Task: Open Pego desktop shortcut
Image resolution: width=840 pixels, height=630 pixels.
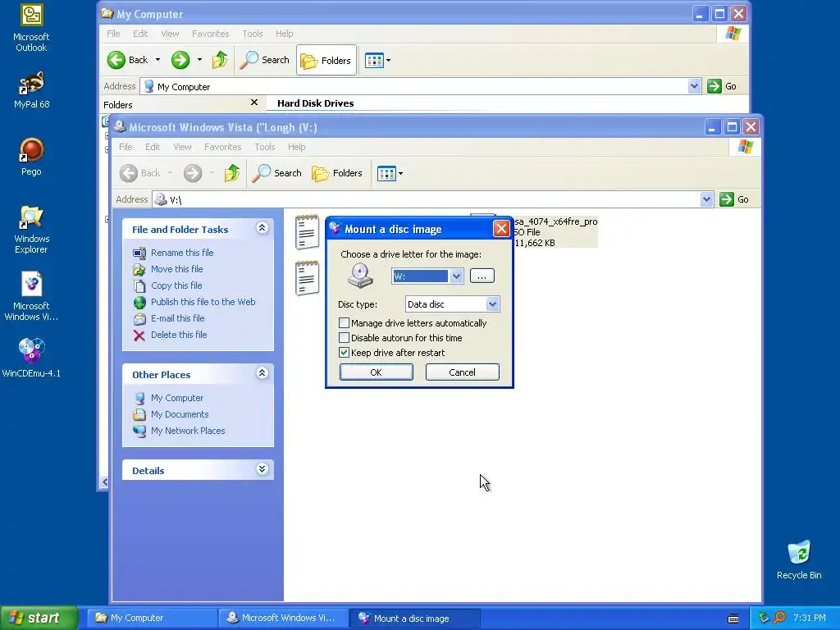Action: pos(31,157)
